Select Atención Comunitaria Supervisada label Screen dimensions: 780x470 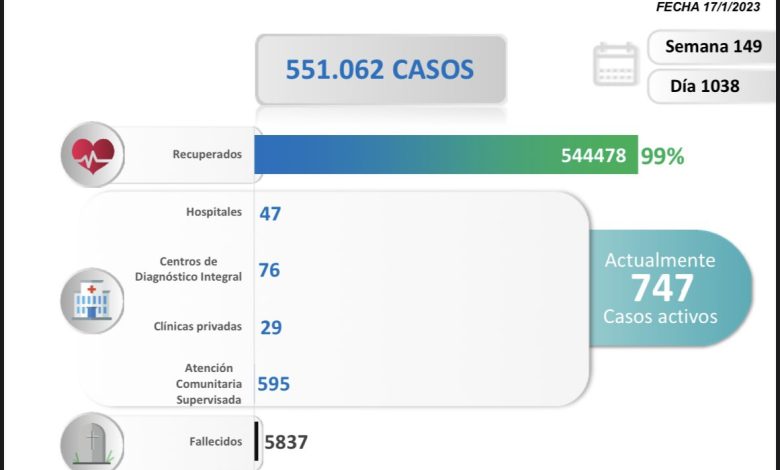pos(204,384)
